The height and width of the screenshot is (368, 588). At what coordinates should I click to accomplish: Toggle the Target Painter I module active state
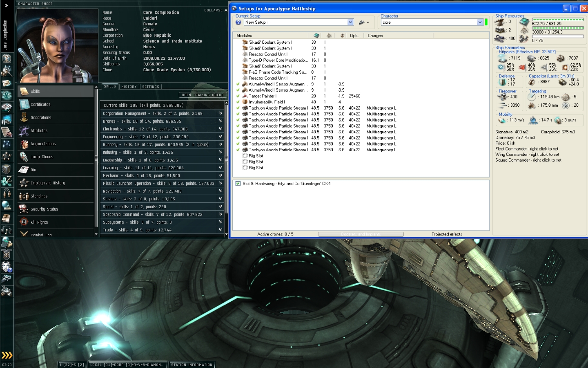[238, 96]
